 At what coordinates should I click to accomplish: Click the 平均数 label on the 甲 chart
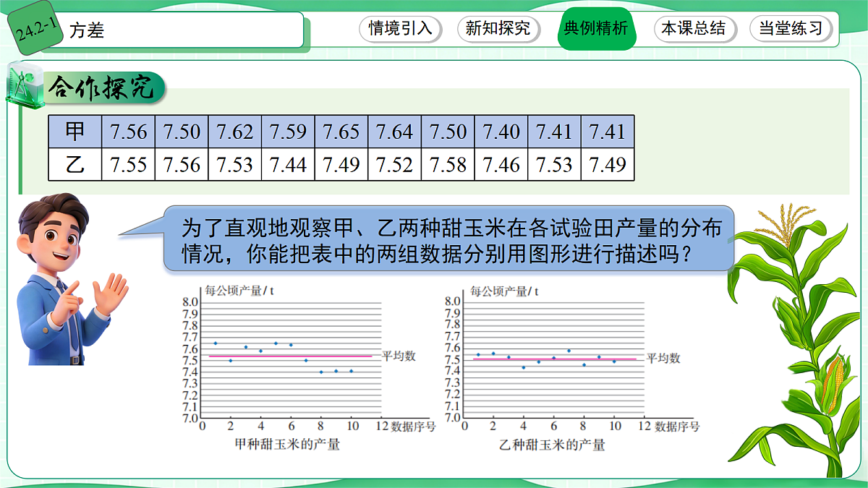tap(399, 356)
